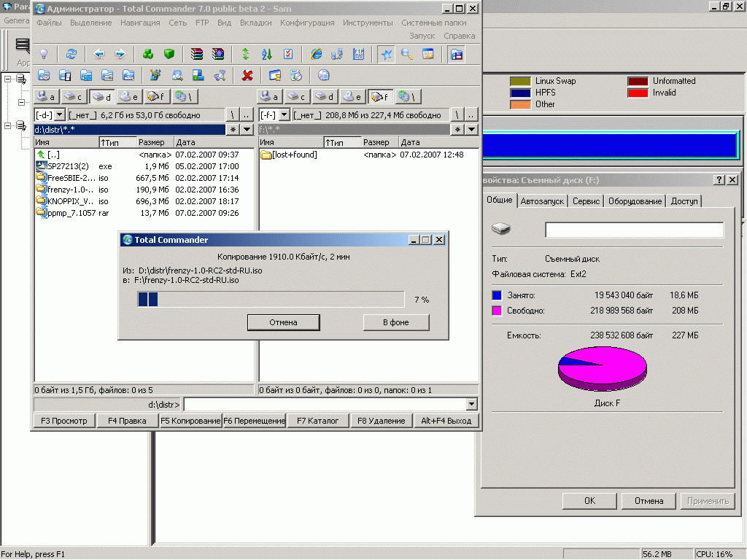This screenshot has width=747, height=560.
Task: Click the window with hourglass toolbar icon
Action: tap(274, 75)
